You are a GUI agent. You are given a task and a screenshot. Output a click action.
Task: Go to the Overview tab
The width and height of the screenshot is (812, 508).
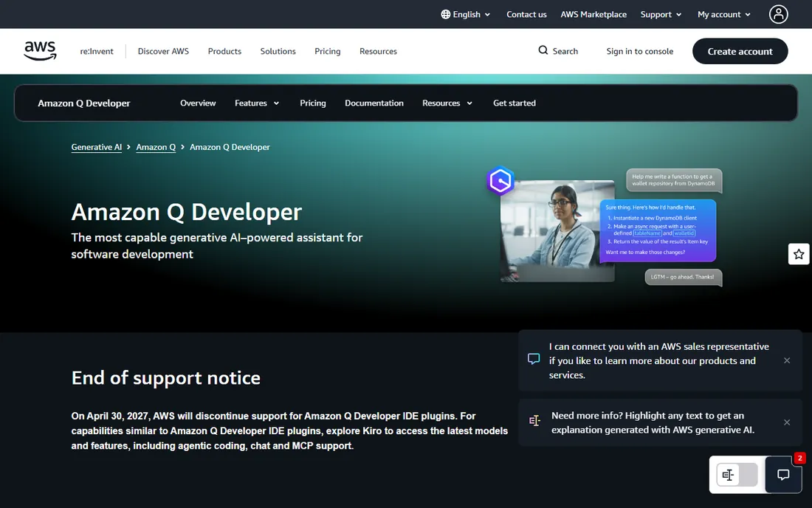(x=198, y=103)
